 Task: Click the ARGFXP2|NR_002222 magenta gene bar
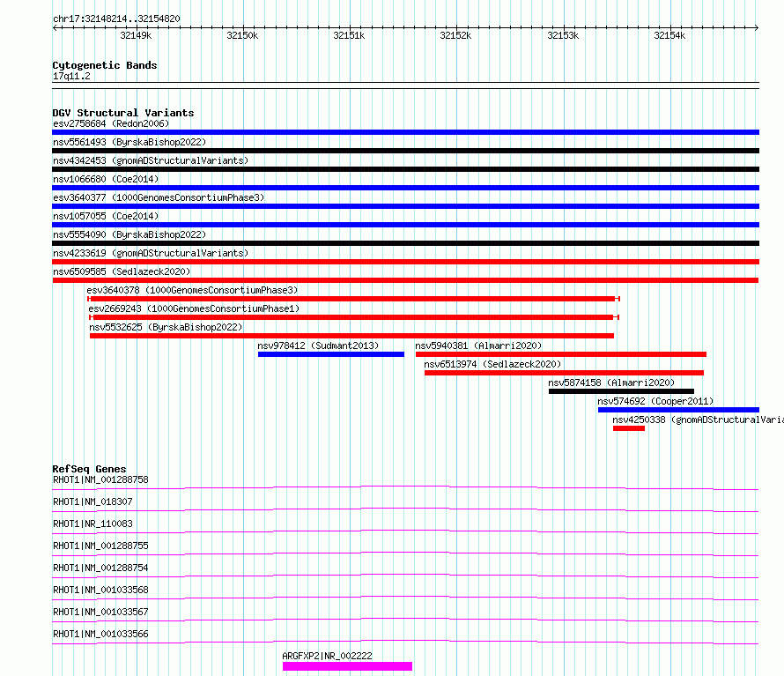[x=347, y=666]
